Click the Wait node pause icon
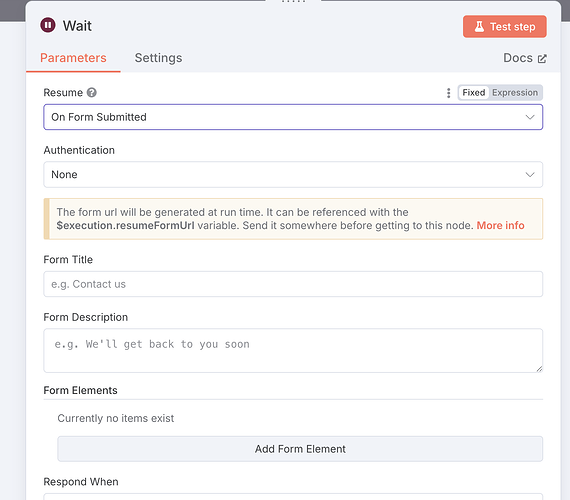 48,25
